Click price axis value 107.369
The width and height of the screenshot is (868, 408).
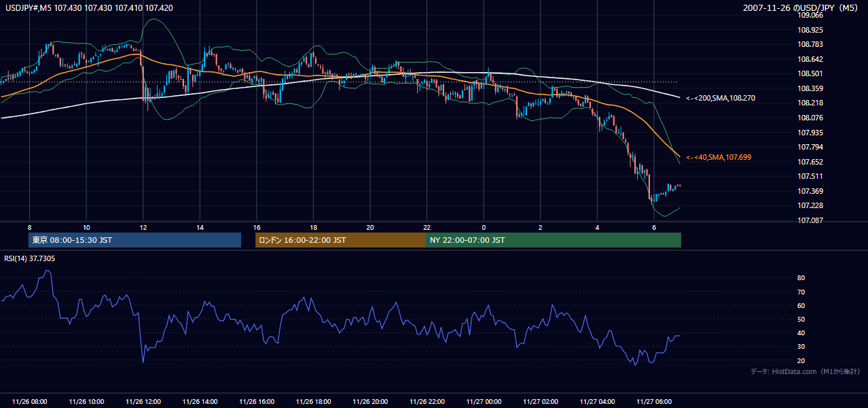pyautogui.click(x=810, y=191)
